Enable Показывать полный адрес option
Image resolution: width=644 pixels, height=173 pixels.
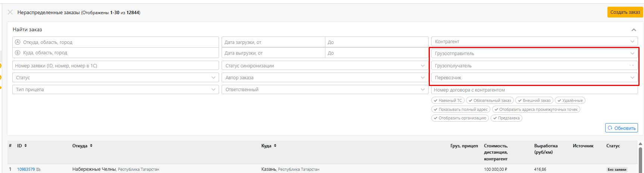[461, 109]
